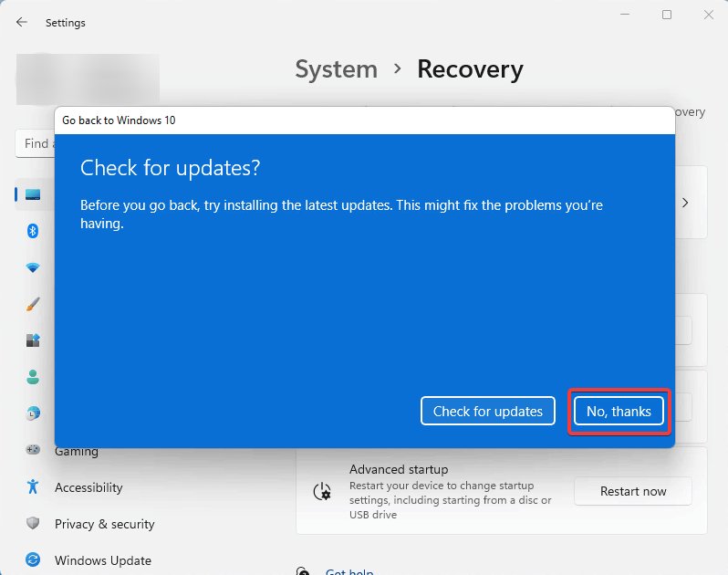The height and width of the screenshot is (575, 728).
Task: Open Network & internet Wi-Fi icon
Action: 33,267
